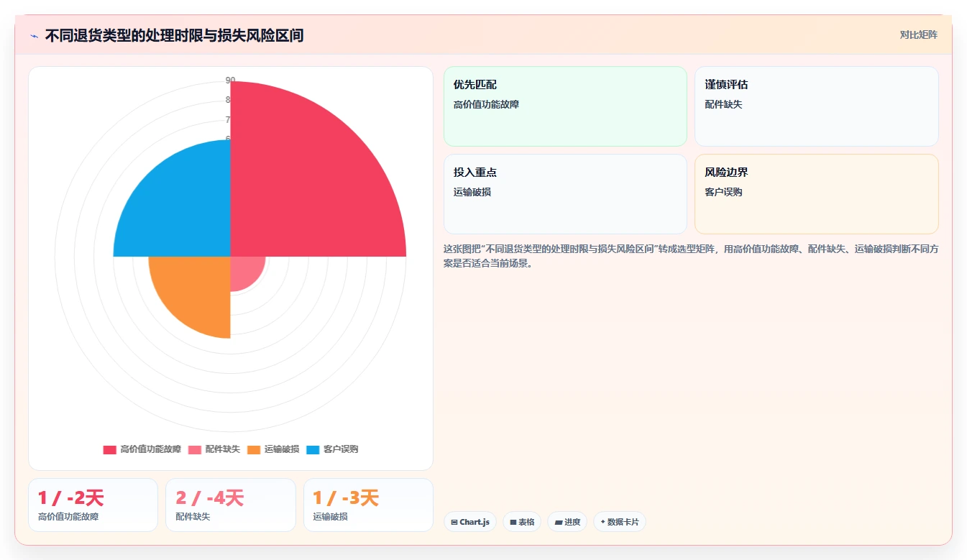967x560 pixels.
Task: Click 高价值功能故障 text in 优先匹配 card
Action: pyautogui.click(x=486, y=104)
